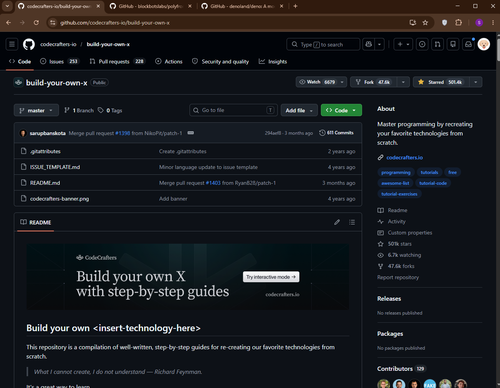Click the Report repository link
This screenshot has height=388, width=500.
click(398, 277)
